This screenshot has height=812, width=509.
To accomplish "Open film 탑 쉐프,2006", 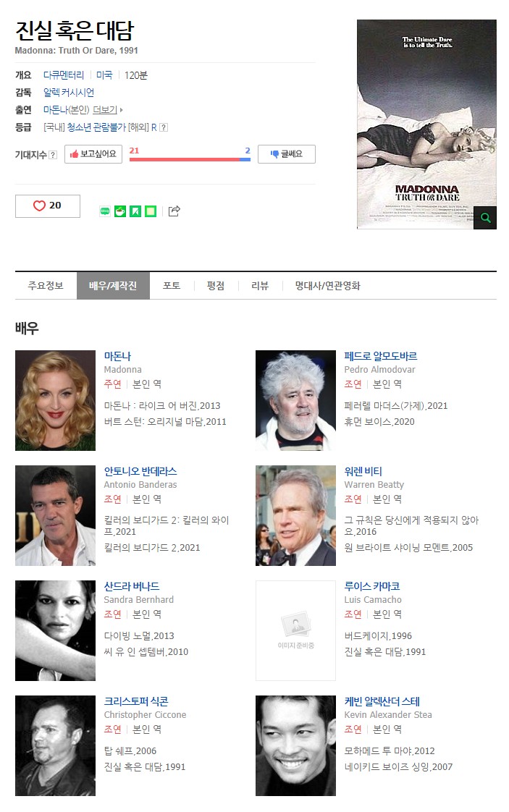I will [x=130, y=750].
